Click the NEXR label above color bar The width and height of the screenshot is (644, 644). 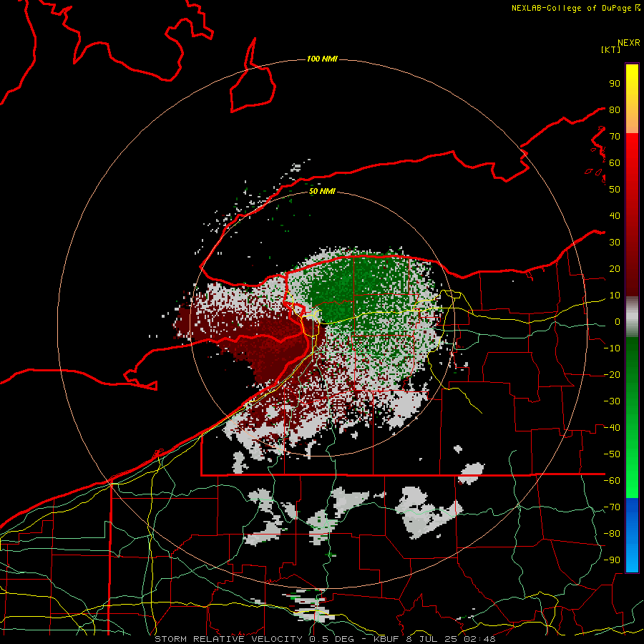(629, 43)
